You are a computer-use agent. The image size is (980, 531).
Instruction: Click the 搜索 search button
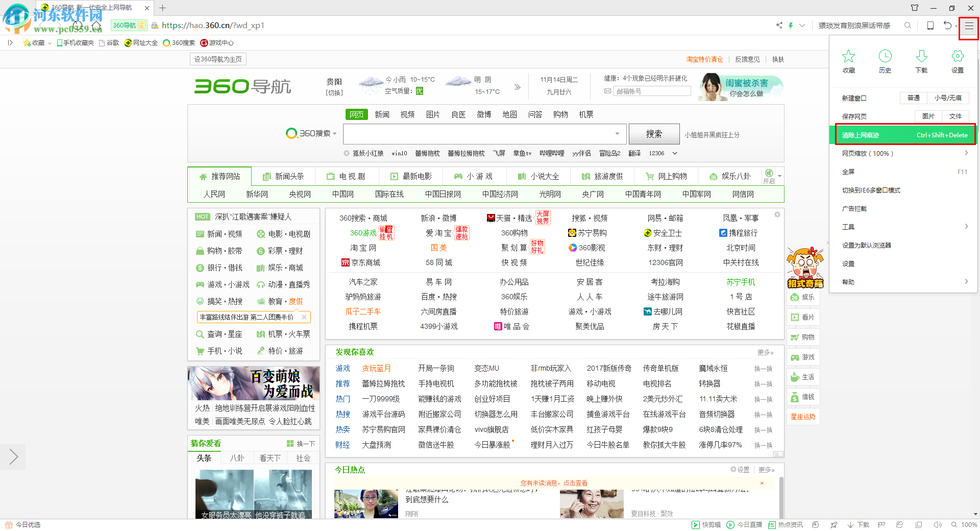point(654,134)
